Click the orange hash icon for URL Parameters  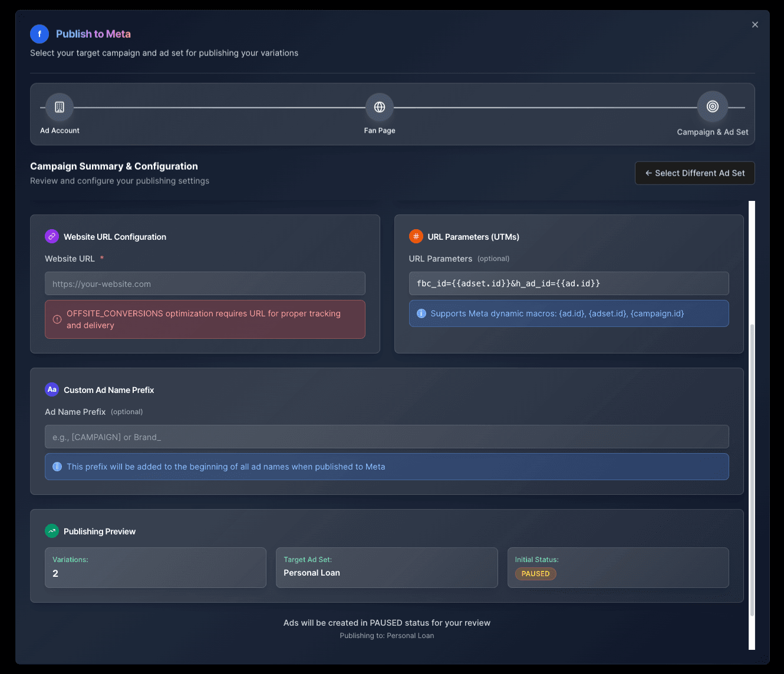416,236
